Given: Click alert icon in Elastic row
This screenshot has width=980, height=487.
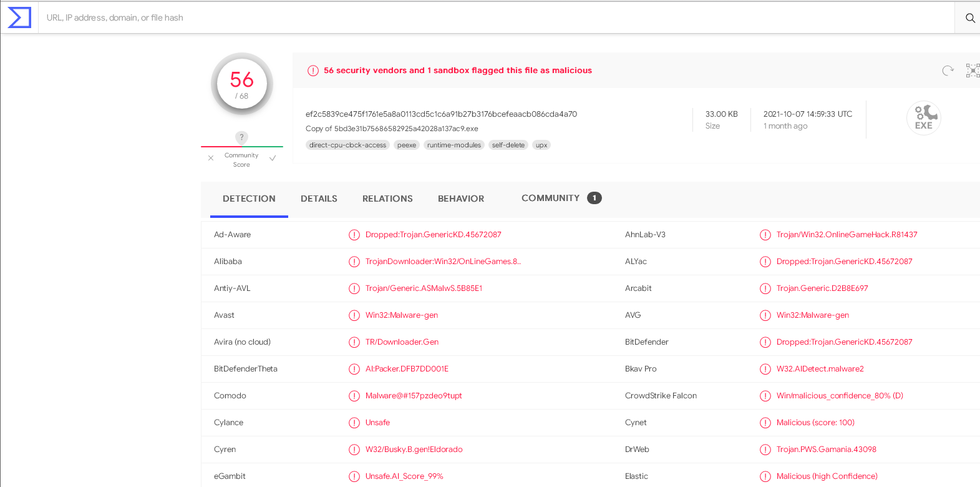Looking at the screenshot, I should [x=765, y=476].
